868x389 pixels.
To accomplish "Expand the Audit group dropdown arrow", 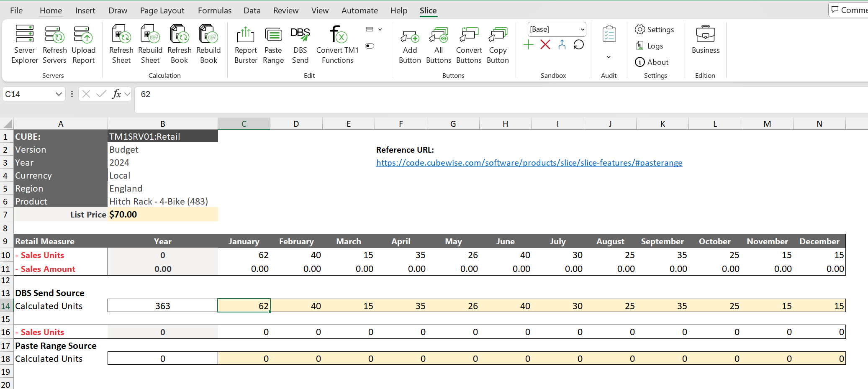I will click(609, 57).
